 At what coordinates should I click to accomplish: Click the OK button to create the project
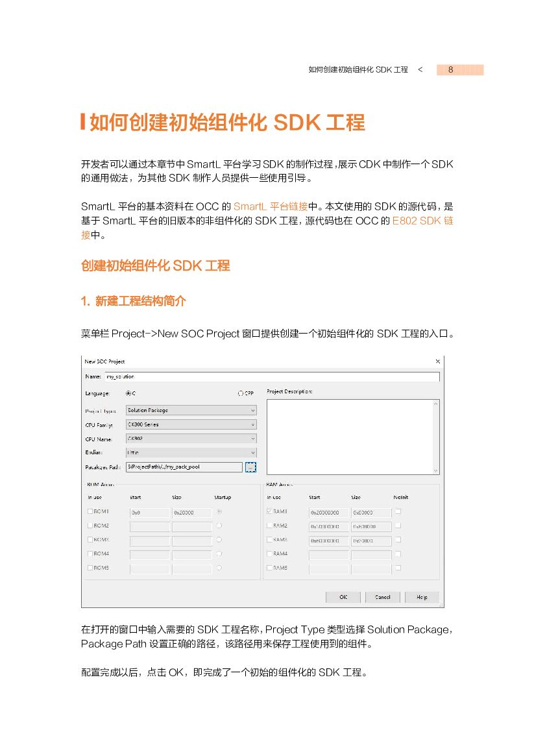343,597
